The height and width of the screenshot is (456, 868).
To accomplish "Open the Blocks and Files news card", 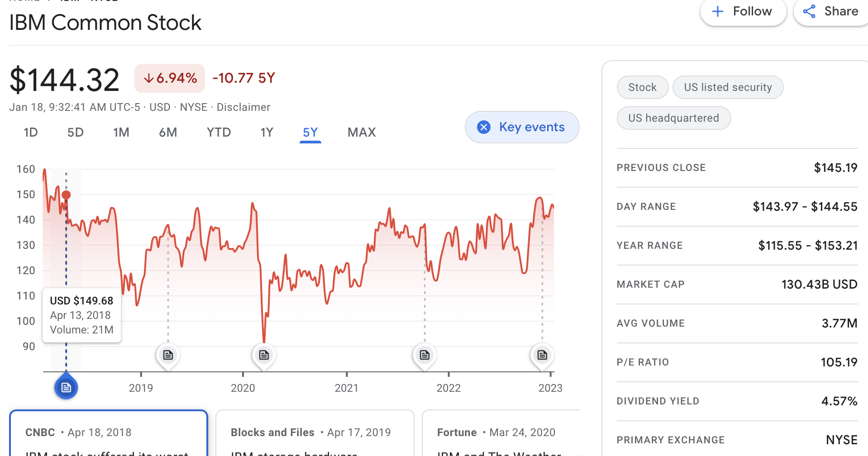I will tap(315, 434).
